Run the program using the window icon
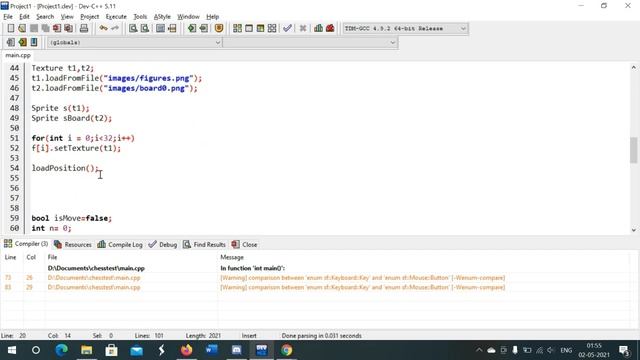The width and height of the screenshot is (640, 360). 249,28
